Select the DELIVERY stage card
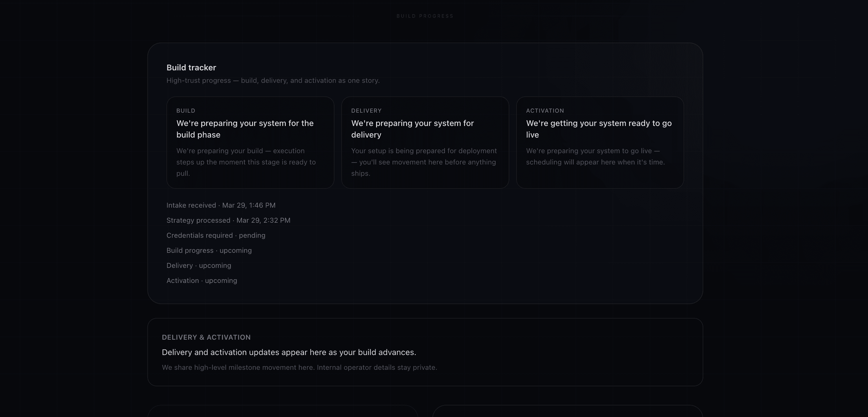Image resolution: width=868 pixels, height=417 pixels. (x=425, y=142)
